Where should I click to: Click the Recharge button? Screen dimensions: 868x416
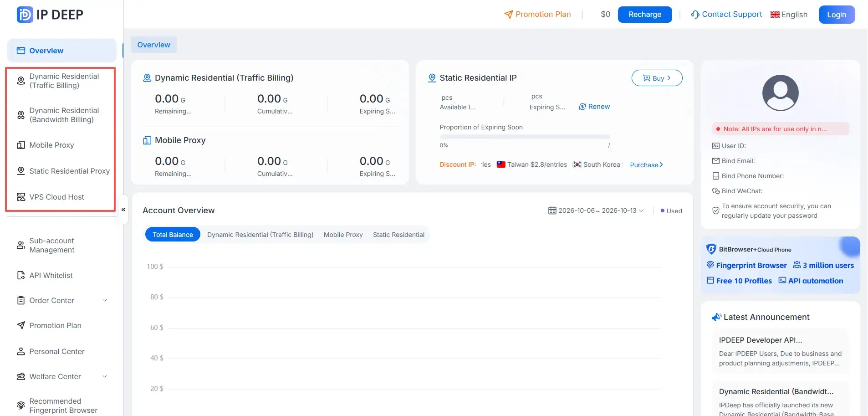point(645,15)
